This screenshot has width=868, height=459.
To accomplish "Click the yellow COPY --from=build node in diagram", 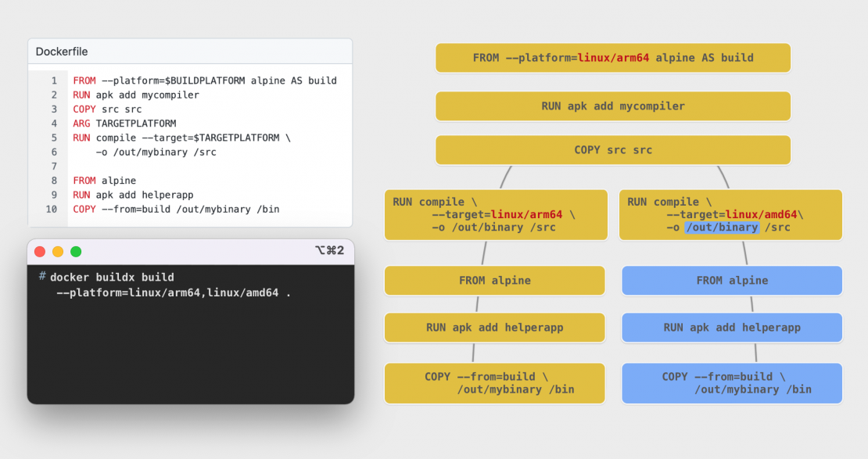I will (x=494, y=383).
